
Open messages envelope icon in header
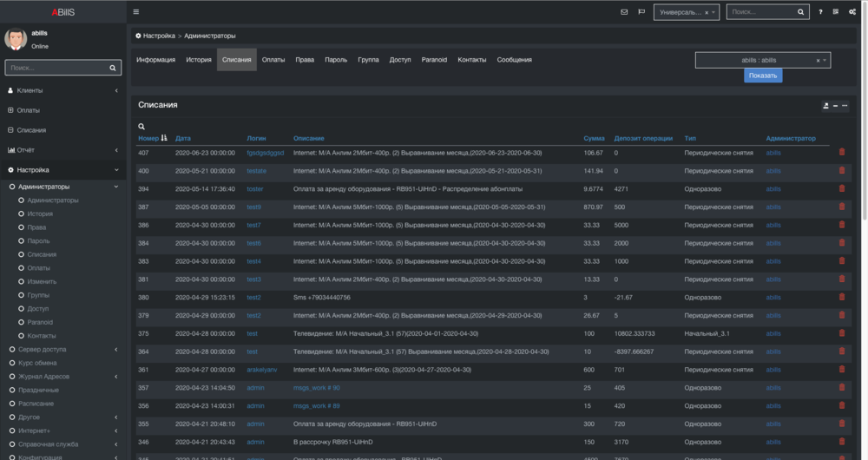[624, 12]
